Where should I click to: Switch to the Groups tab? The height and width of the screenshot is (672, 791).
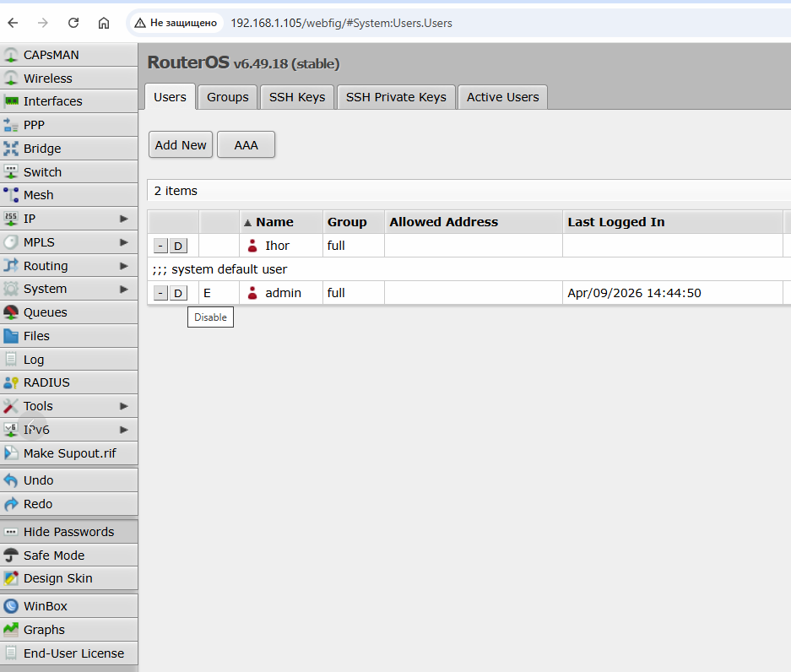coord(228,97)
